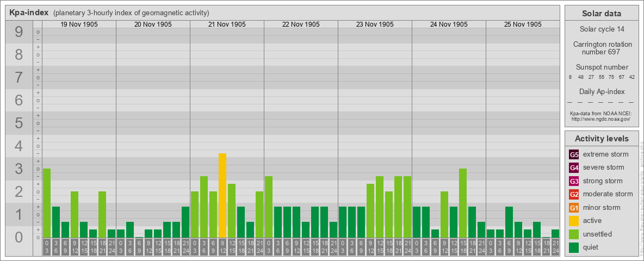The height and width of the screenshot is (261, 644).
Task: Click the G4 severe storm badge
Action: [574, 167]
